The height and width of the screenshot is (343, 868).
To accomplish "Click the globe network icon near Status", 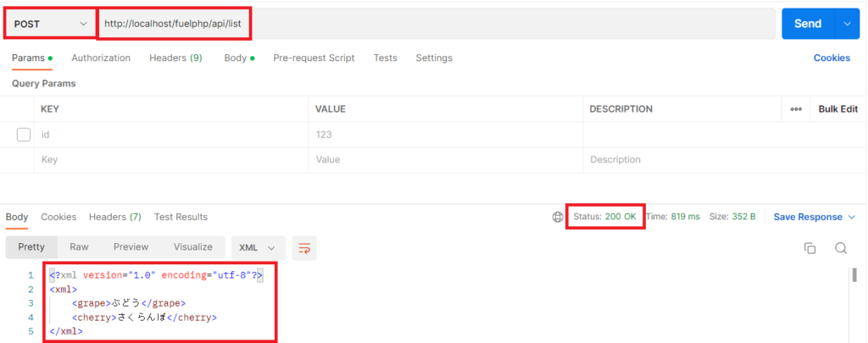I will click(558, 217).
